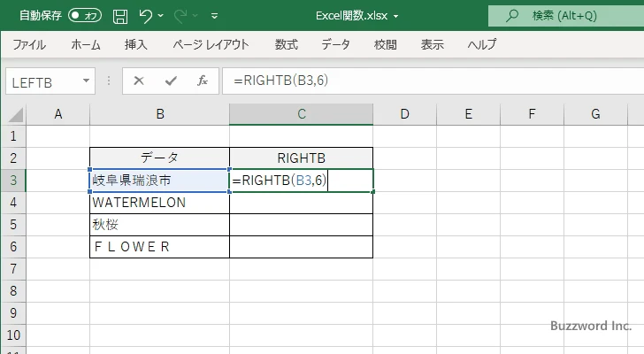Expand the Name Box function dropdown arrow
Image resolution: width=644 pixels, height=354 pixels.
point(87,81)
